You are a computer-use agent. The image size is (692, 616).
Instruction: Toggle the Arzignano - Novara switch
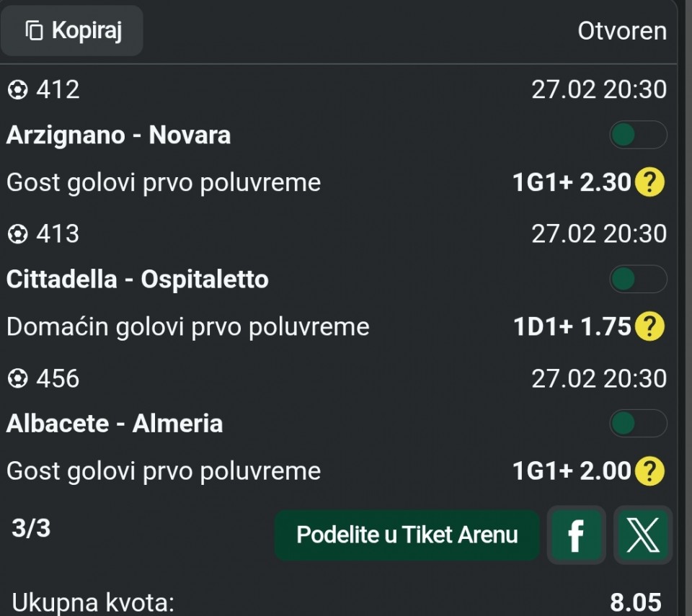click(637, 135)
